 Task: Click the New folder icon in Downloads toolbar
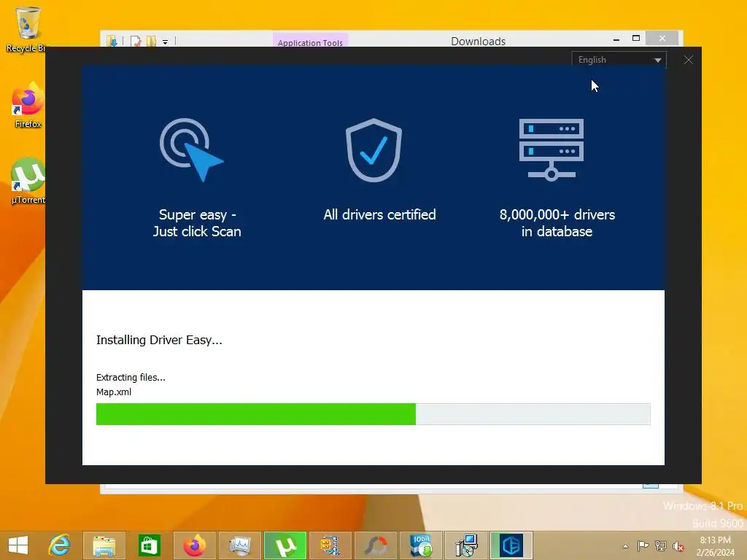(151, 42)
